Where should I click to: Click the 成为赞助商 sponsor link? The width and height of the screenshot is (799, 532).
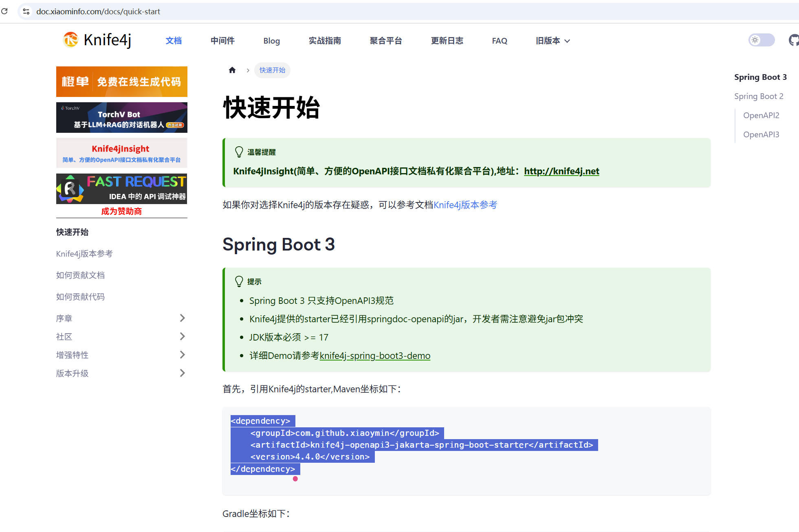[121, 211]
